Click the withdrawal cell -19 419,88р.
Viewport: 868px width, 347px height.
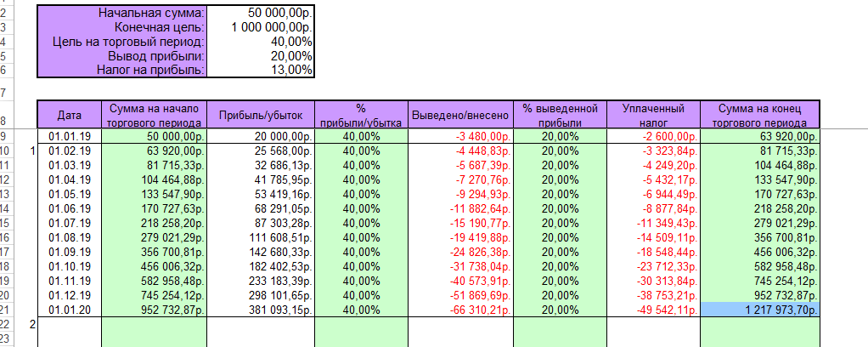tap(459, 236)
